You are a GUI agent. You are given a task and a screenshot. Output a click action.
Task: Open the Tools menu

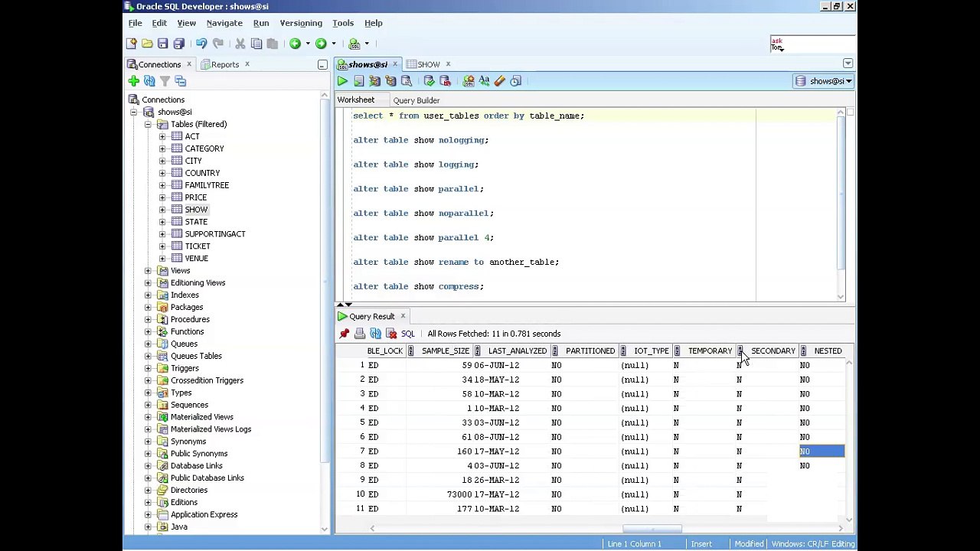pos(343,23)
